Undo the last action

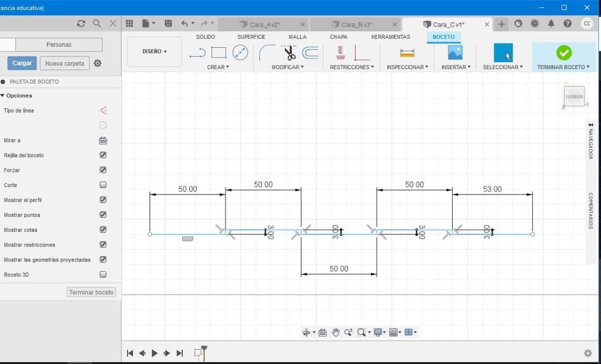(185, 24)
